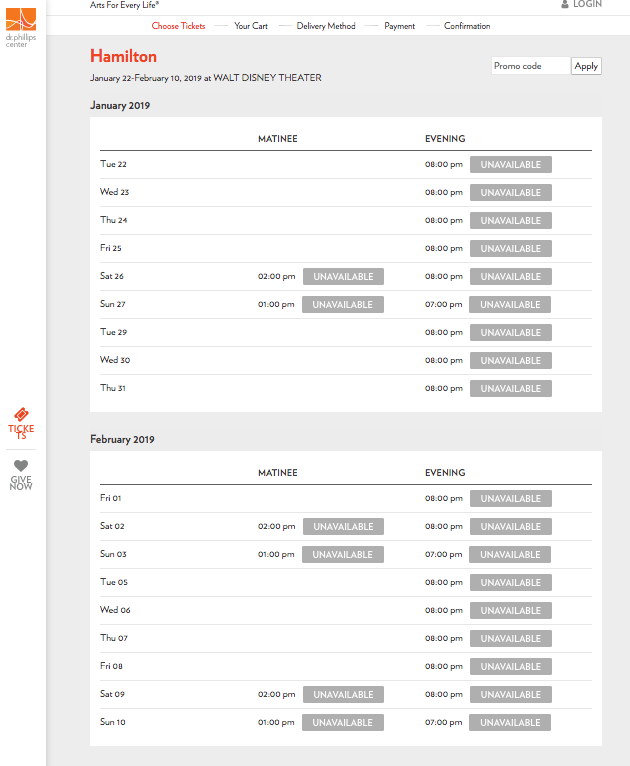Click Fri 08 evening Unavailable button

[511, 666]
